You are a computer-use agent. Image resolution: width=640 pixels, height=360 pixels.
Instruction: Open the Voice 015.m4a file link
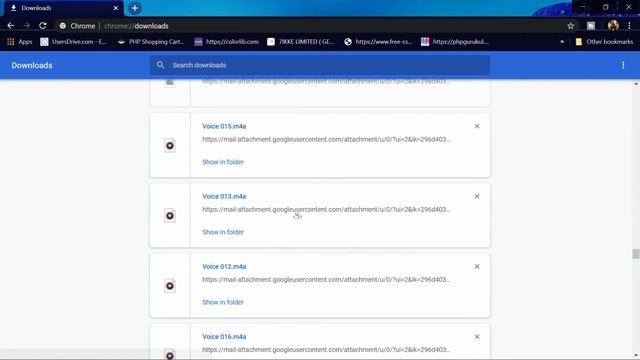[224, 126]
